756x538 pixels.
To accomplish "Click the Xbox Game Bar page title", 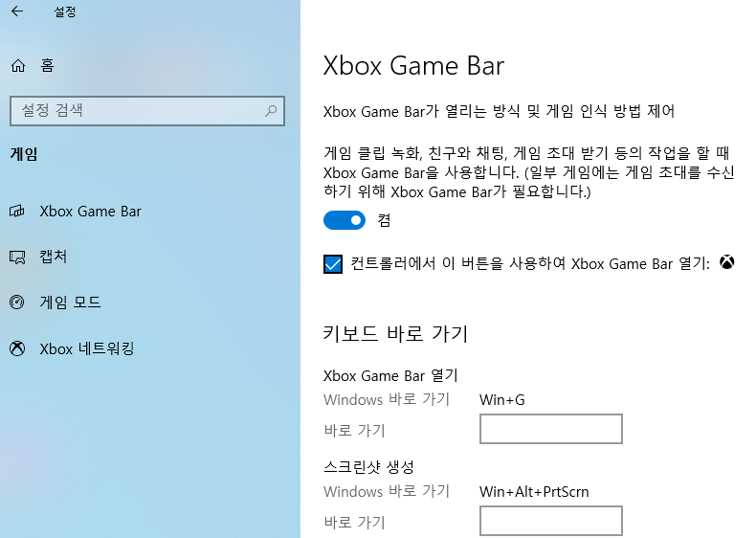I will point(413,66).
